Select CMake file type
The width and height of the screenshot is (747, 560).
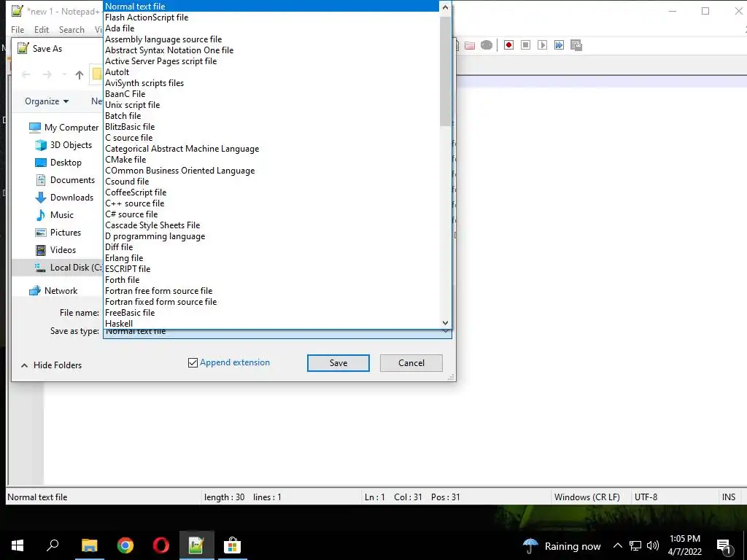coord(271,160)
